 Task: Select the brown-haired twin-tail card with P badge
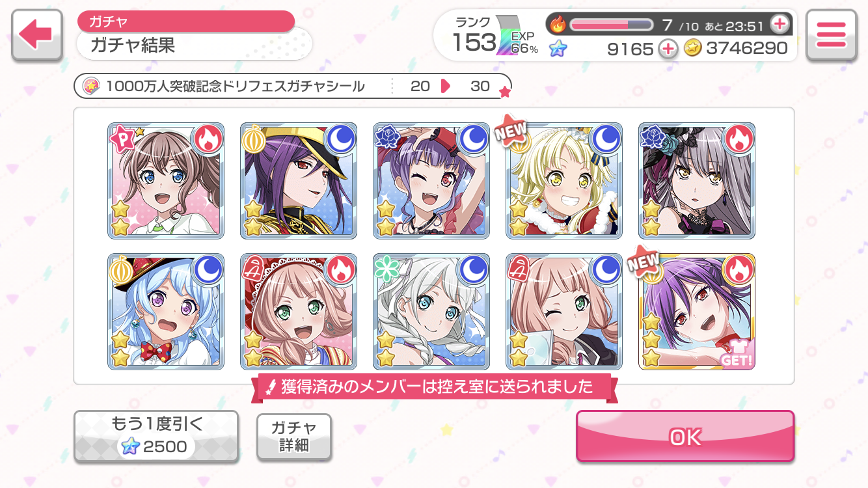click(x=166, y=181)
